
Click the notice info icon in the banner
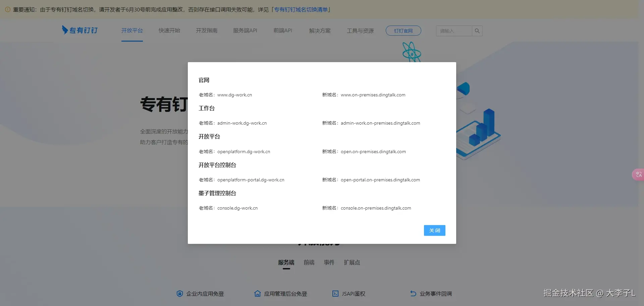8,9
